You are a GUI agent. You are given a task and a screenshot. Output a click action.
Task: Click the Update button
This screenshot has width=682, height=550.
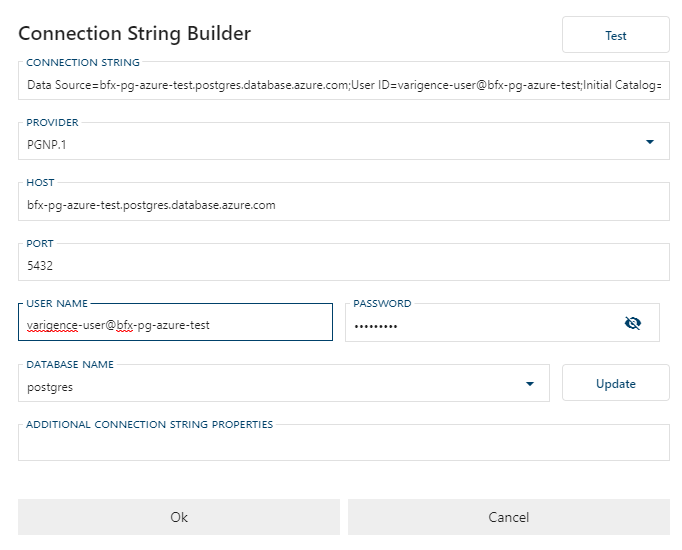(615, 383)
